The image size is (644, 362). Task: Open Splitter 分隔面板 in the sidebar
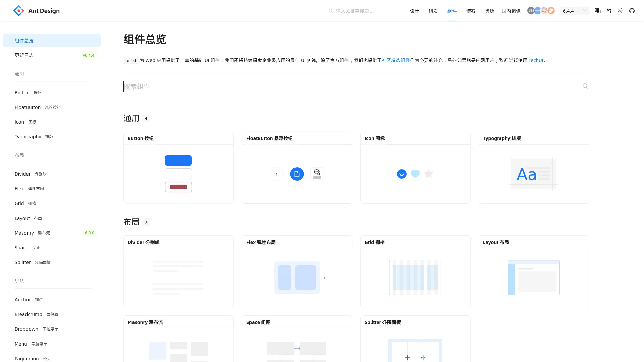tap(52, 262)
